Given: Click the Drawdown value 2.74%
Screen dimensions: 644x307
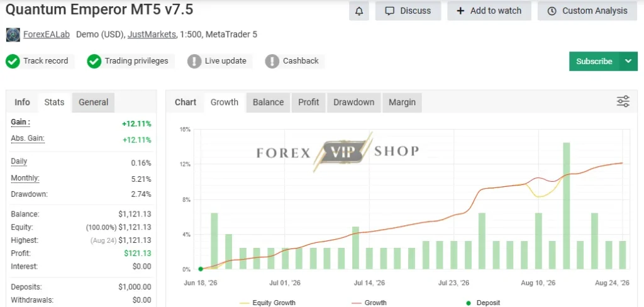Looking at the screenshot, I should pos(142,194).
